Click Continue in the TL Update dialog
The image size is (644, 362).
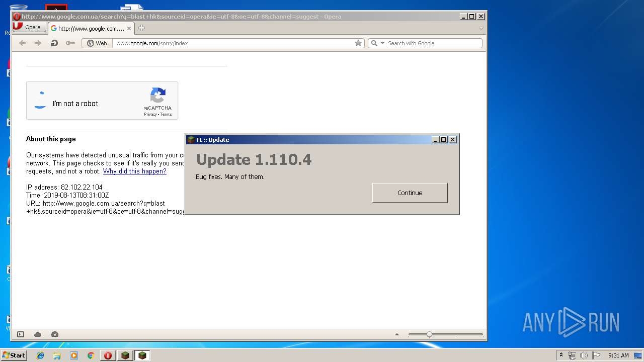pos(410,193)
